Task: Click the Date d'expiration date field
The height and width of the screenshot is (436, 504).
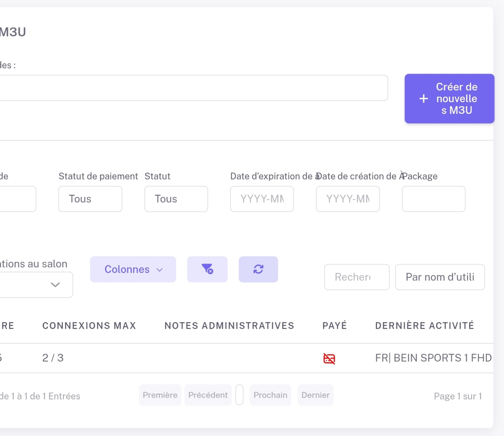Action: pyautogui.click(x=262, y=199)
